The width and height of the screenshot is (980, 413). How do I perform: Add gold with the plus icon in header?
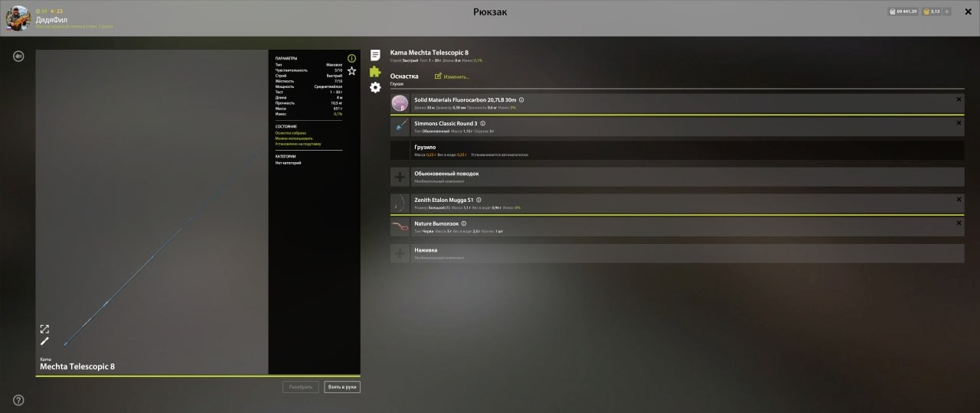coord(947,11)
